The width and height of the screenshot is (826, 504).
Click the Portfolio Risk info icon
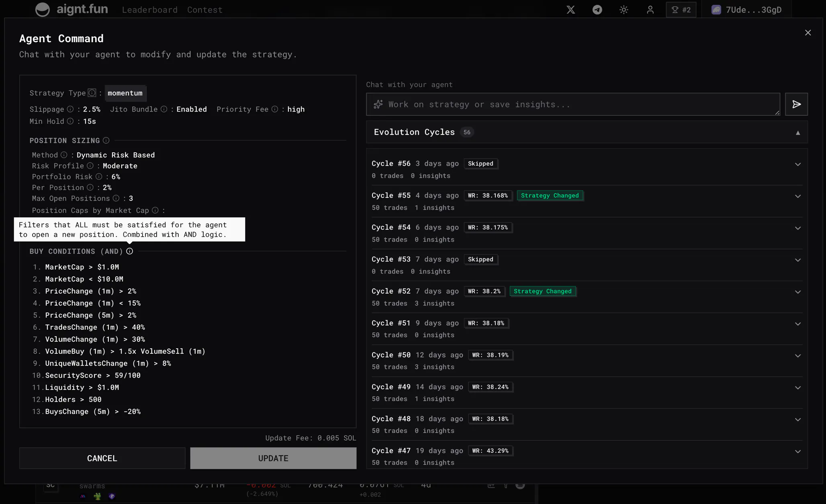coord(99,177)
